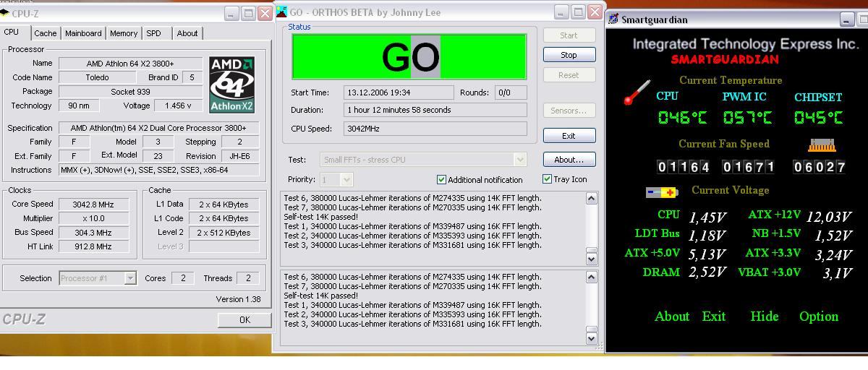This screenshot has height=370, width=868.
Task: Switch to the CPU tab in CPU-Z
Action: coord(12,33)
